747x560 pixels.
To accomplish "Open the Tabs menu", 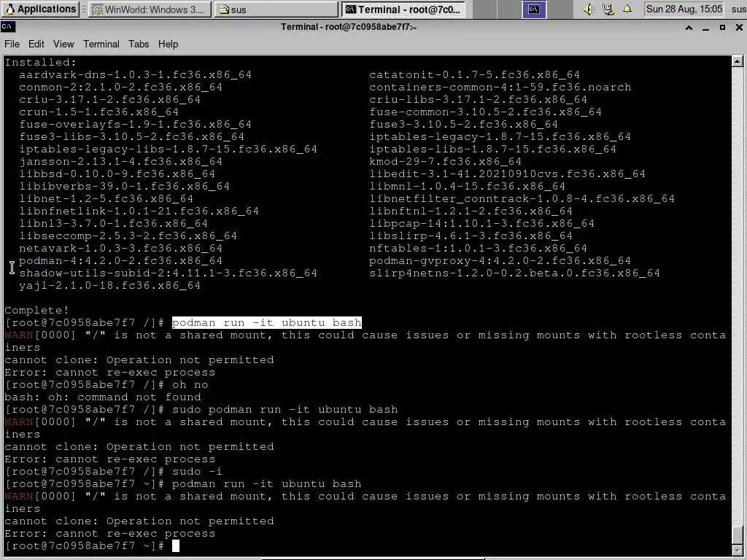I will (139, 44).
